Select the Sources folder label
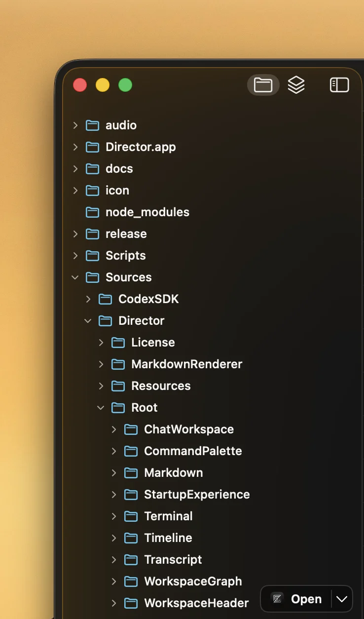This screenshot has height=619, width=364. [x=129, y=277]
